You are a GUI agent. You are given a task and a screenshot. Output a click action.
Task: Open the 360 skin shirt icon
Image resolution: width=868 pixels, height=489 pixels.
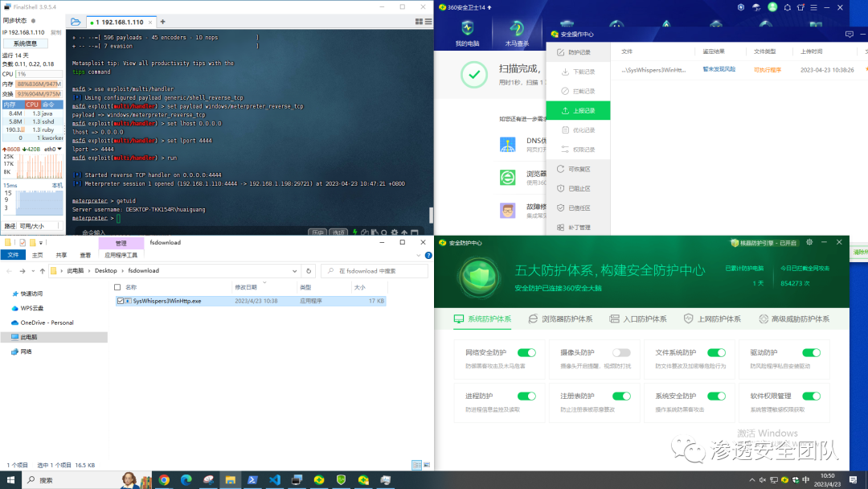[800, 7]
